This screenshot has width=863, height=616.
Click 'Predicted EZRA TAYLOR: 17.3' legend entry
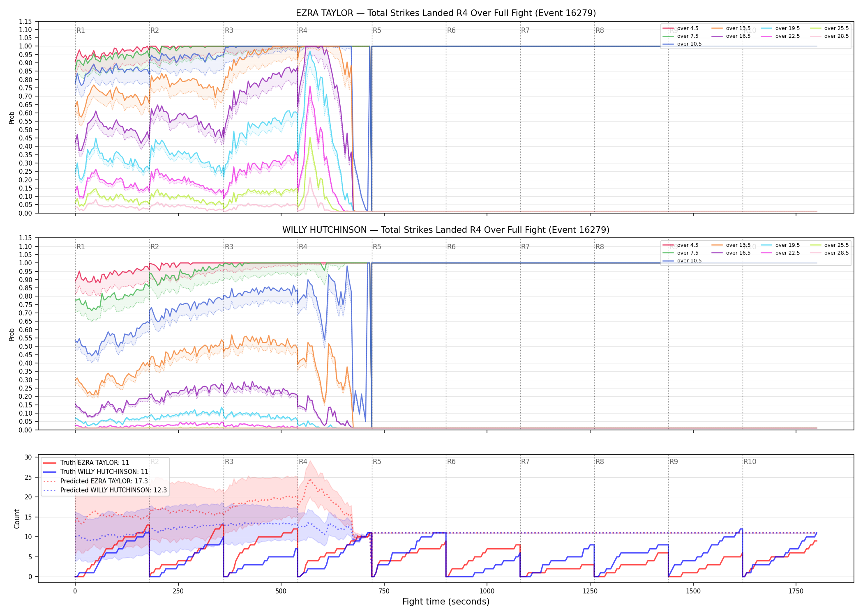point(95,481)
